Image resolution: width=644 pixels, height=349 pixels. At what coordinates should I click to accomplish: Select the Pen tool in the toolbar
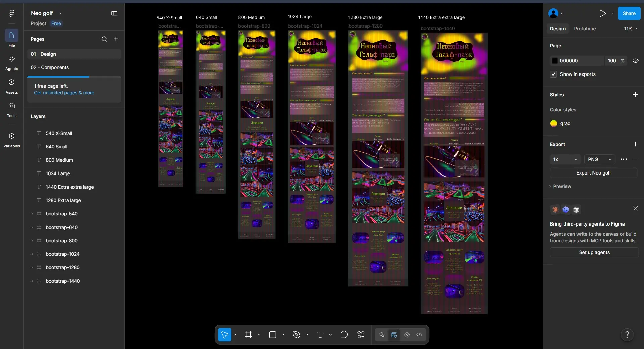click(x=296, y=335)
